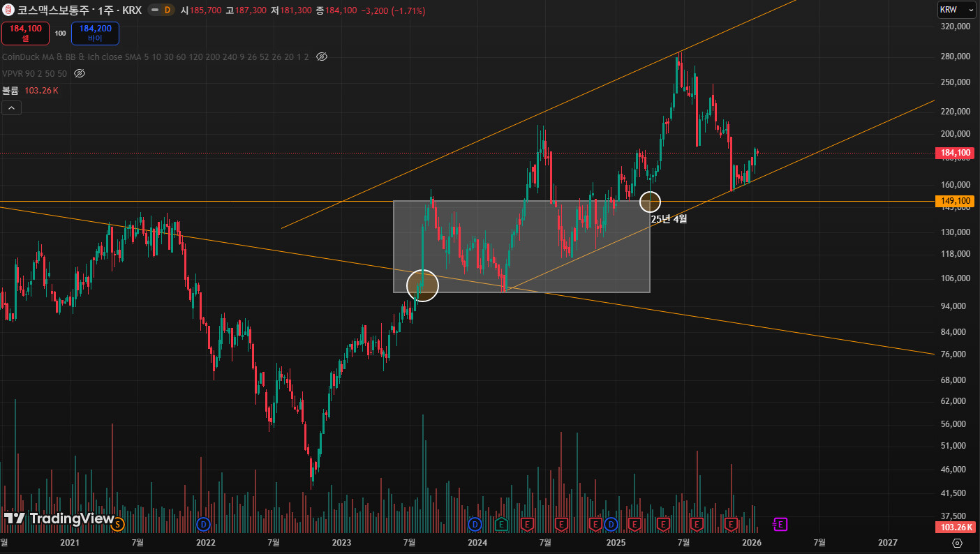Open the blue D dividend marker beside 2022
Image resolution: width=980 pixels, height=554 pixels.
pos(203,523)
